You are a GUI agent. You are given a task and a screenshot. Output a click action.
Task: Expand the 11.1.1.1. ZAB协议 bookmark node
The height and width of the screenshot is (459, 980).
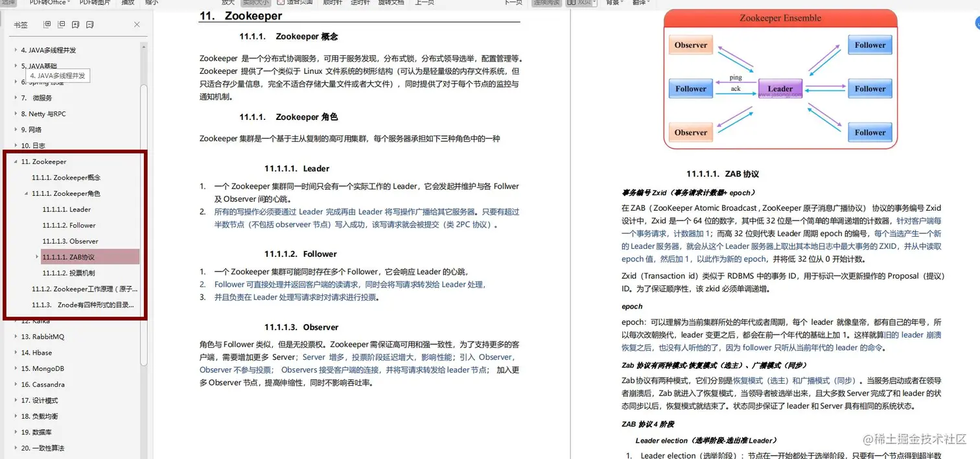[x=37, y=257]
